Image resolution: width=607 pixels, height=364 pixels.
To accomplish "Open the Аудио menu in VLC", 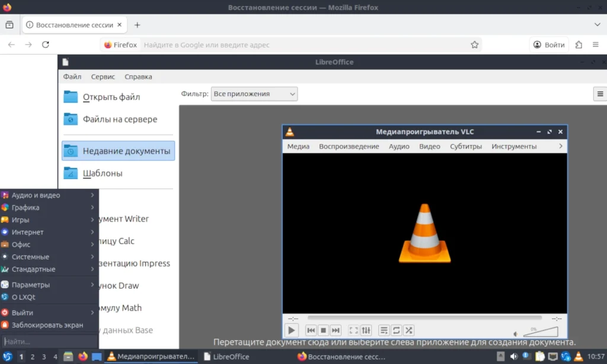I will click(x=399, y=146).
